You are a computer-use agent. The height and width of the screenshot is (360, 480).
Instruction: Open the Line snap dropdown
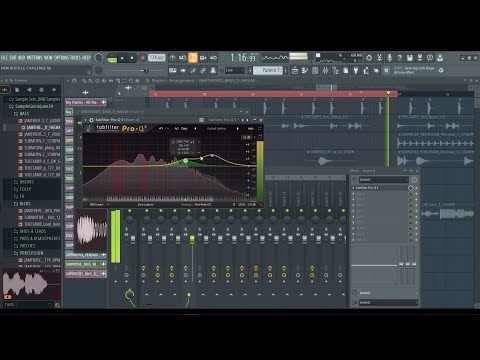click(x=235, y=70)
